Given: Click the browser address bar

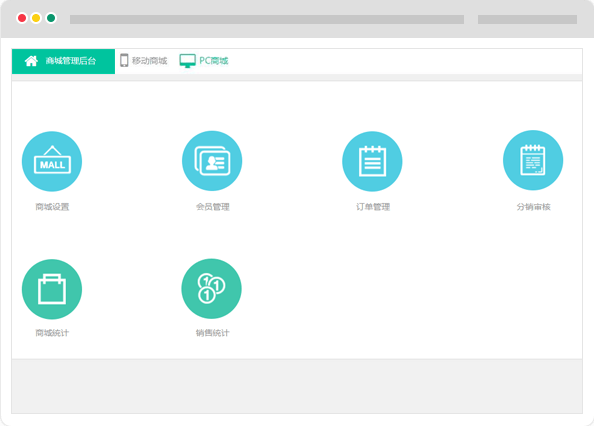Looking at the screenshot, I should pyautogui.click(x=267, y=19).
